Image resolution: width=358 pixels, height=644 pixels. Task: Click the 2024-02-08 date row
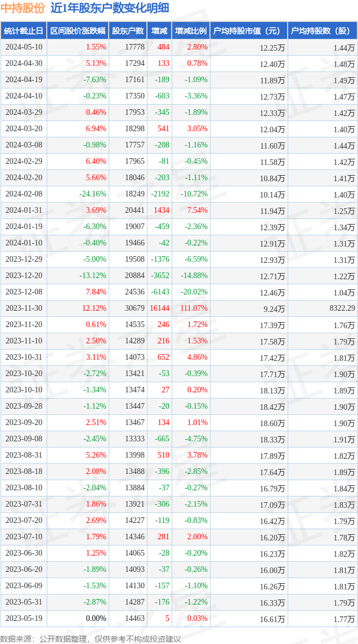(24, 194)
